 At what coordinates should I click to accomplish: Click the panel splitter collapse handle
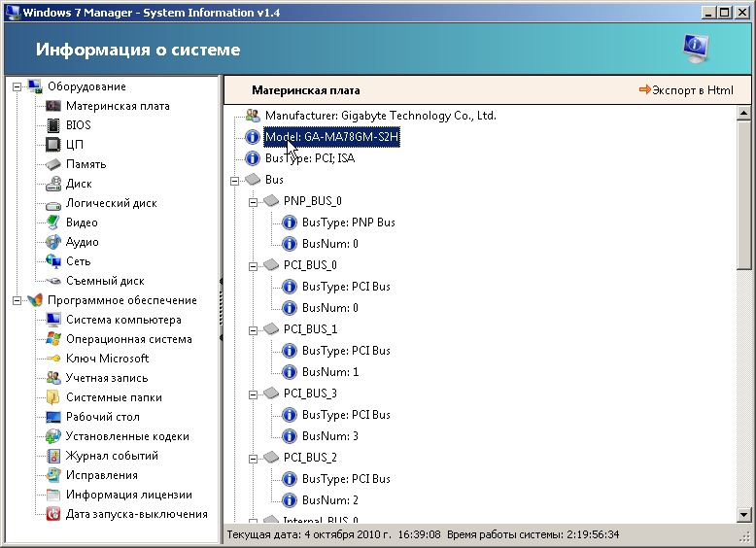222,308
